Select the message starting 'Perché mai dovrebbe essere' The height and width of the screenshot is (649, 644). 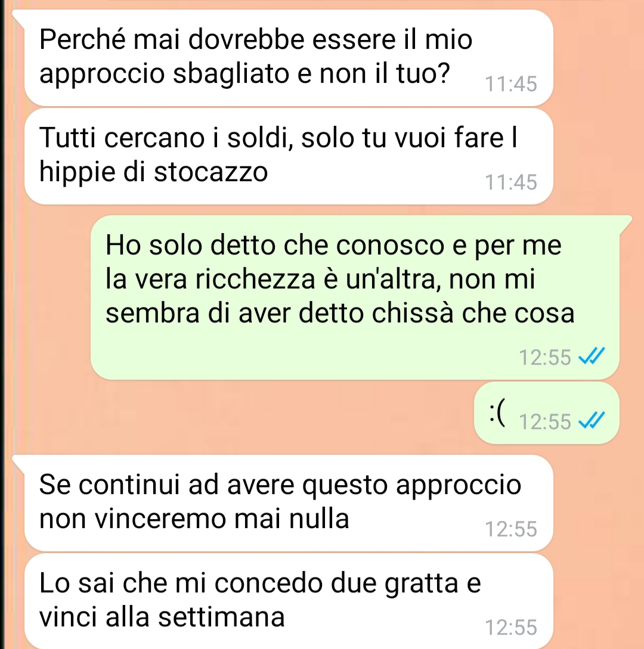point(289,58)
